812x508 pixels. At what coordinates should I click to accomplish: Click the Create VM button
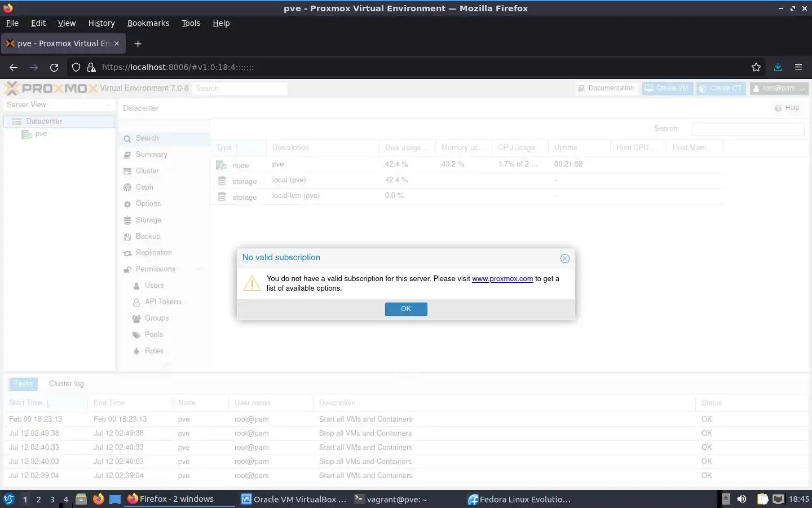pos(668,89)
